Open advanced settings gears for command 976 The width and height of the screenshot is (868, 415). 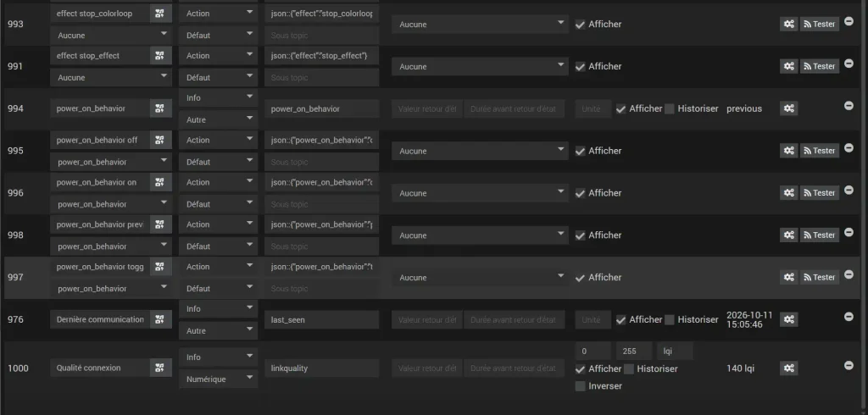tap(789, 319)
